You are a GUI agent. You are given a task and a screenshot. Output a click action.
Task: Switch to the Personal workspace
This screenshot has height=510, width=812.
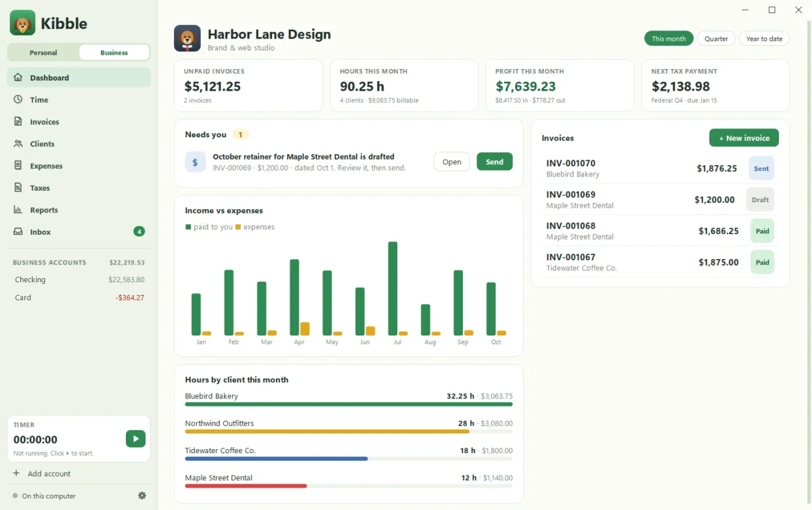coord(43,53)
